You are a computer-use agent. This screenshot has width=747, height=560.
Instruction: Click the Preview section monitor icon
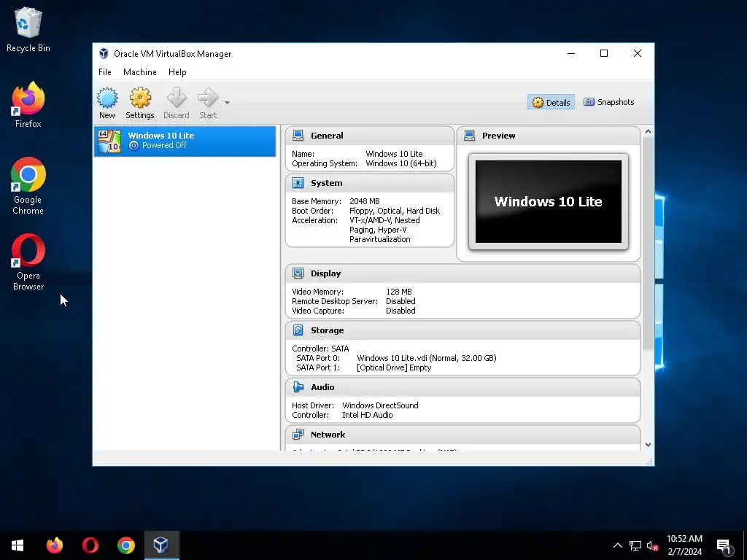(470, 135)
